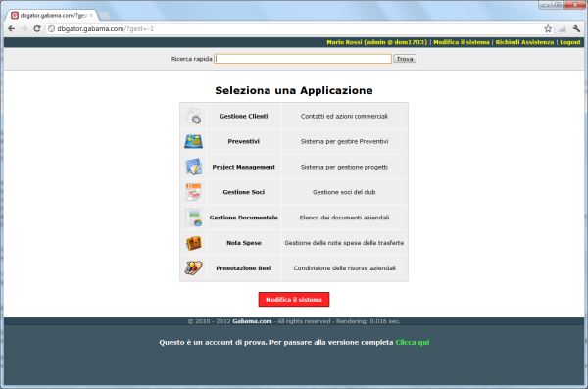
Task: Open Gestione Documentale application
Action: 244,218
